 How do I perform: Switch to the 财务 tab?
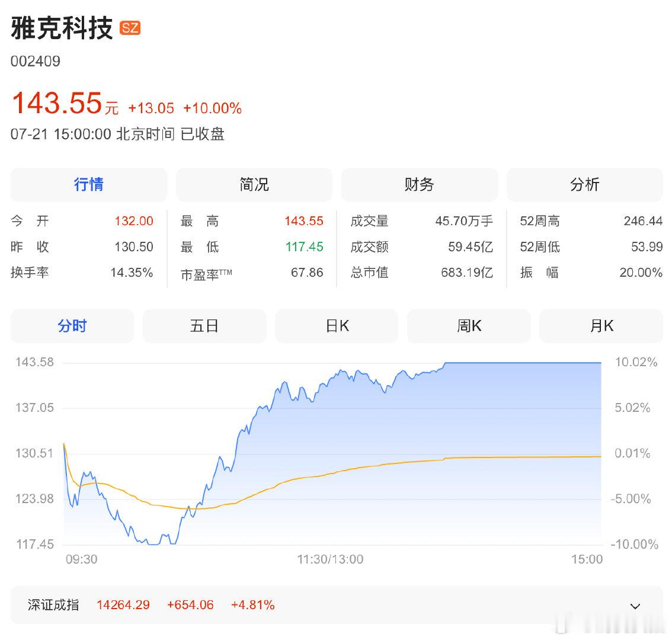point(420,184)
